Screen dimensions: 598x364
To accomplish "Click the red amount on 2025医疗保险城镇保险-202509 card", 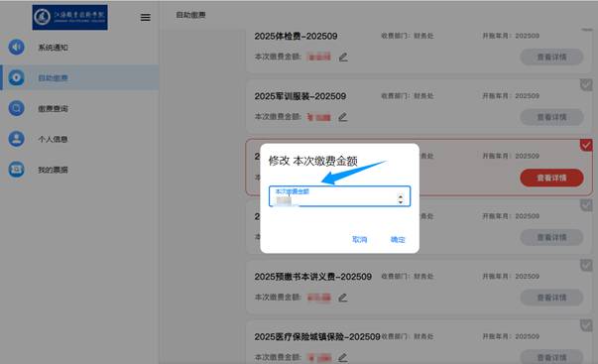I will click(x=319, y=358).
